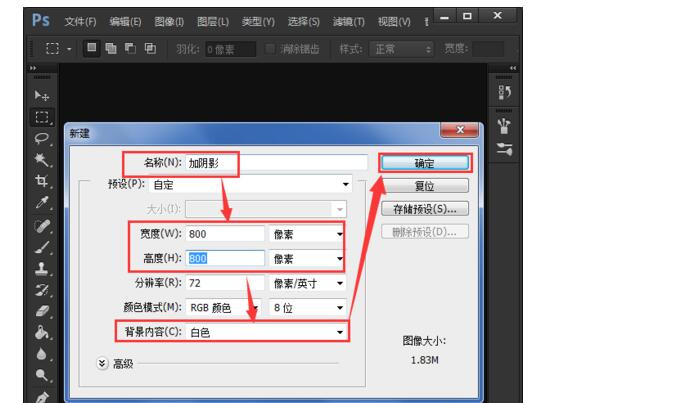Click the Photoshop Ps logo

pos(41,20)
